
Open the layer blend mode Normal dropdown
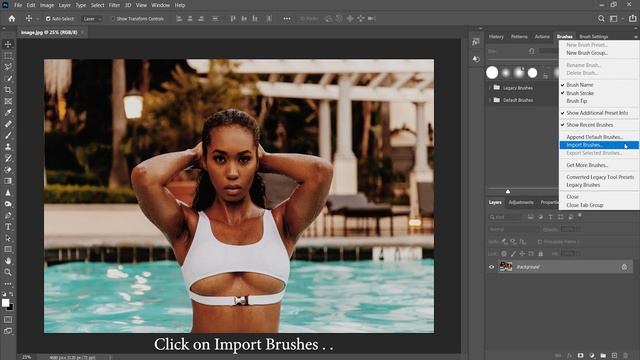513,229
